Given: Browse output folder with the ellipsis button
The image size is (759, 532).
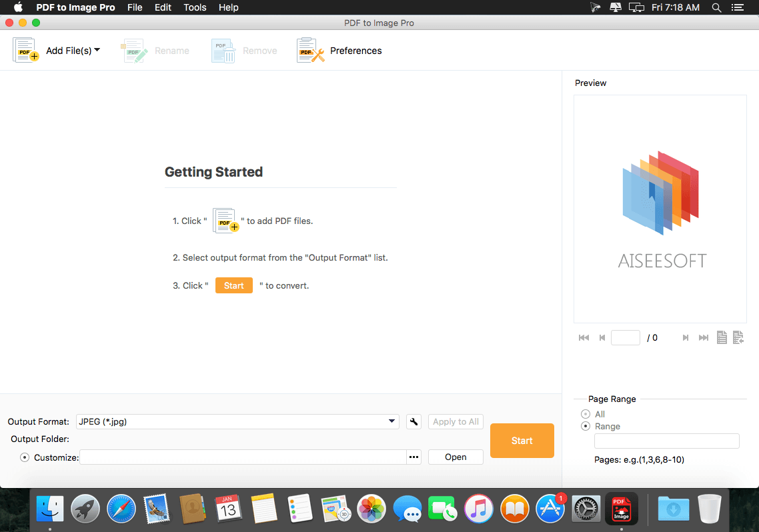Looking at the screenshot, I should point(414,457).
